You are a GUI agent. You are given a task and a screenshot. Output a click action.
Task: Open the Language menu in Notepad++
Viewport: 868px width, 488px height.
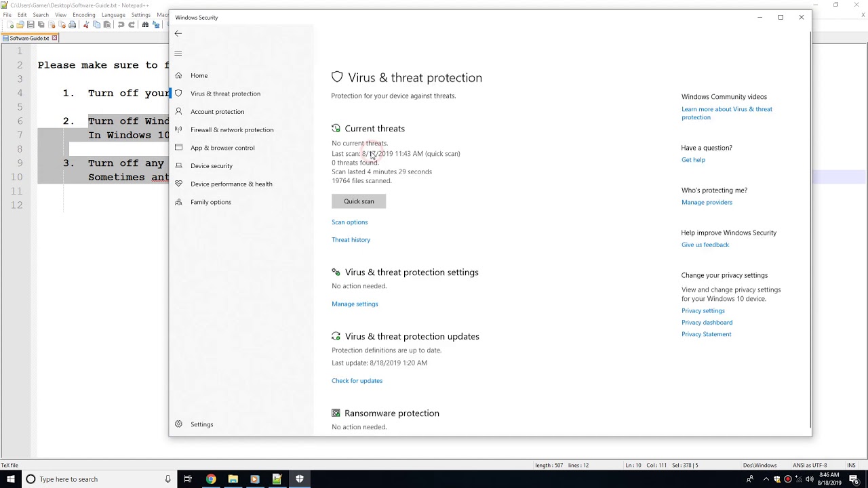[113, 14]
